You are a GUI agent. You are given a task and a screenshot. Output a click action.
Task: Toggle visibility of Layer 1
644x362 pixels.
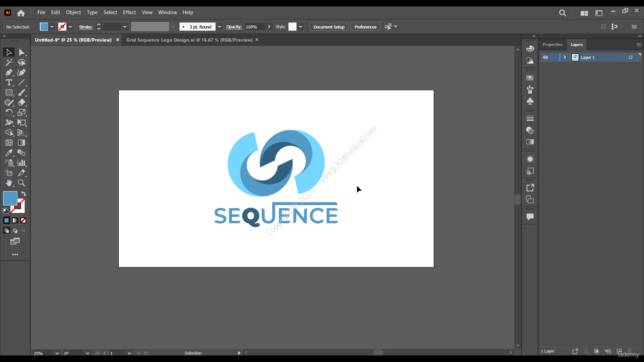[x=545, y=57]
